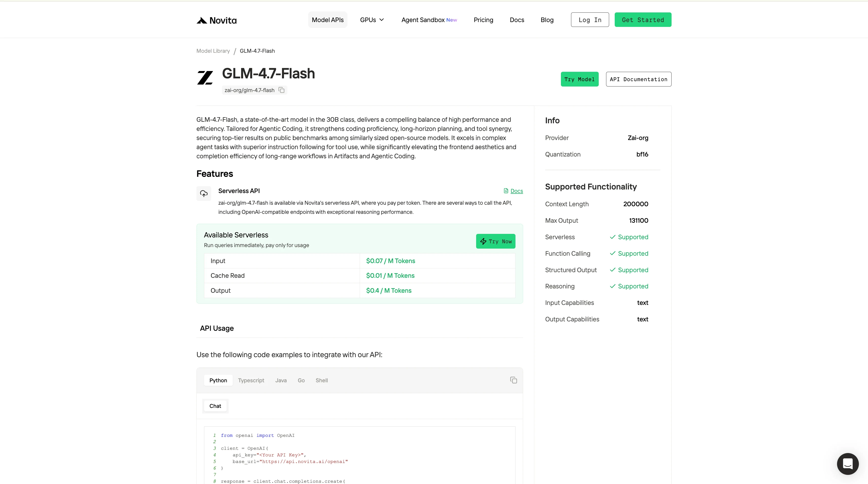This screenshot has height=484, width=868.
Task: Click the GLM-4.7-Flash breadcrumb text
Action: (x=257, y=51)
